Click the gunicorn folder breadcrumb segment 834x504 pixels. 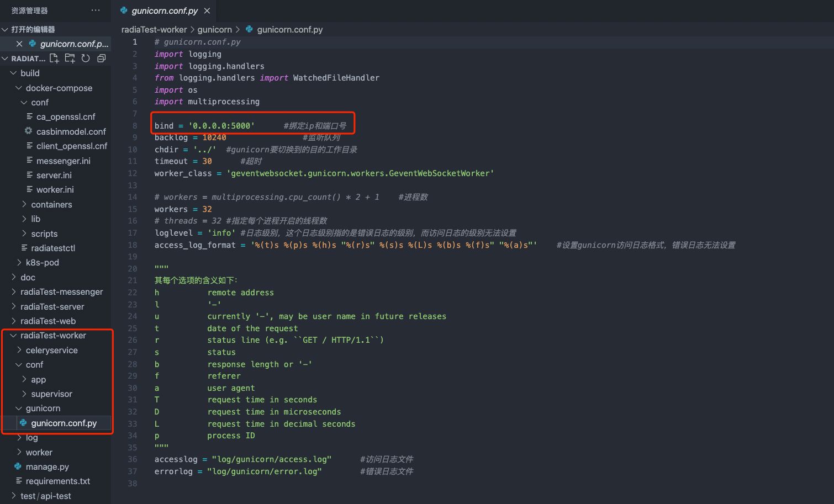pos(214,30)
